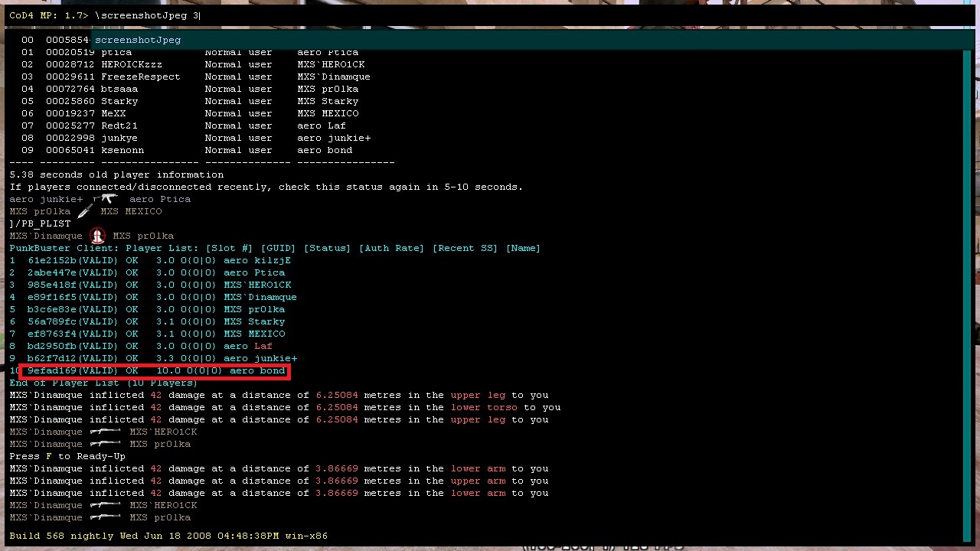Image resolution: width=980 pixels, height=551 pixels.
Task: Click the GUID 'bd2950fb(VALID)' in slot 8
Action: pyautogui.click(x=73, y=346)
